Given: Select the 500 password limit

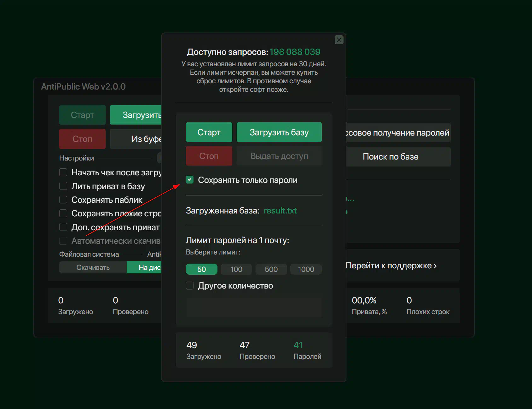Looking at the screenshot, I should (x=271, y=269).
